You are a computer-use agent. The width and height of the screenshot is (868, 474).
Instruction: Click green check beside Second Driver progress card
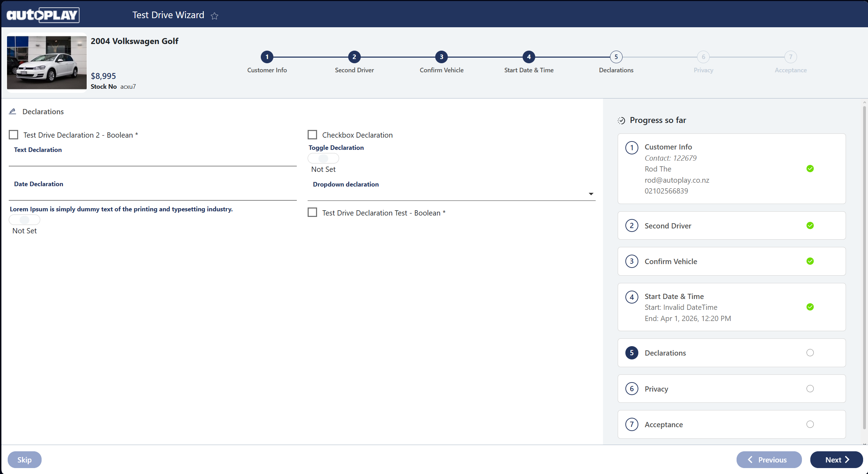click(x=810, y=226)
